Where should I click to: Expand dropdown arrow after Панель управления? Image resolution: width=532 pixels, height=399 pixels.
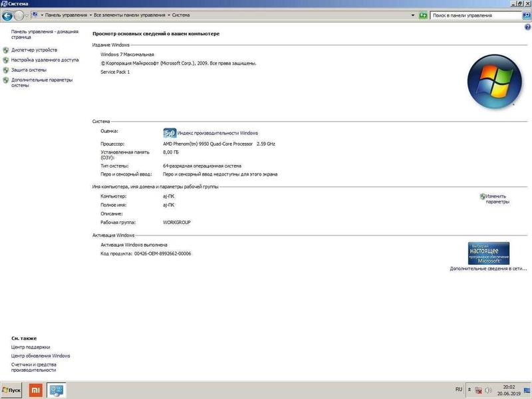click(91, 15)
